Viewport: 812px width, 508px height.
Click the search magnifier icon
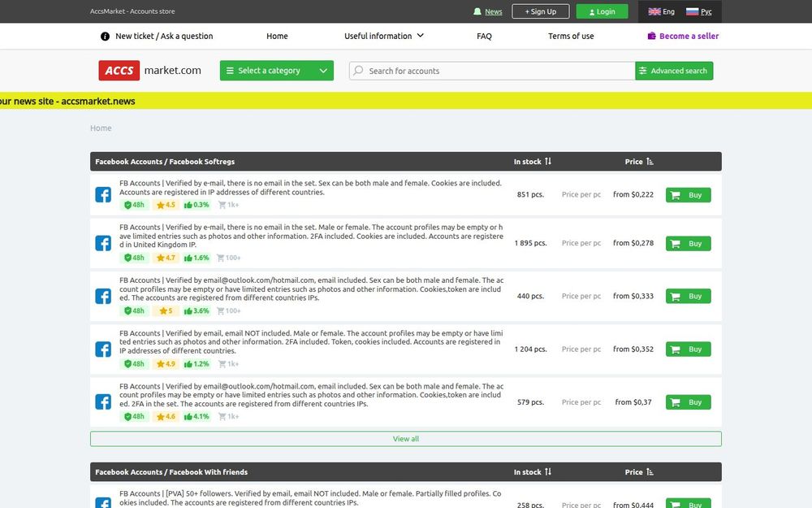pyautogui.click(x=358, y=71)
